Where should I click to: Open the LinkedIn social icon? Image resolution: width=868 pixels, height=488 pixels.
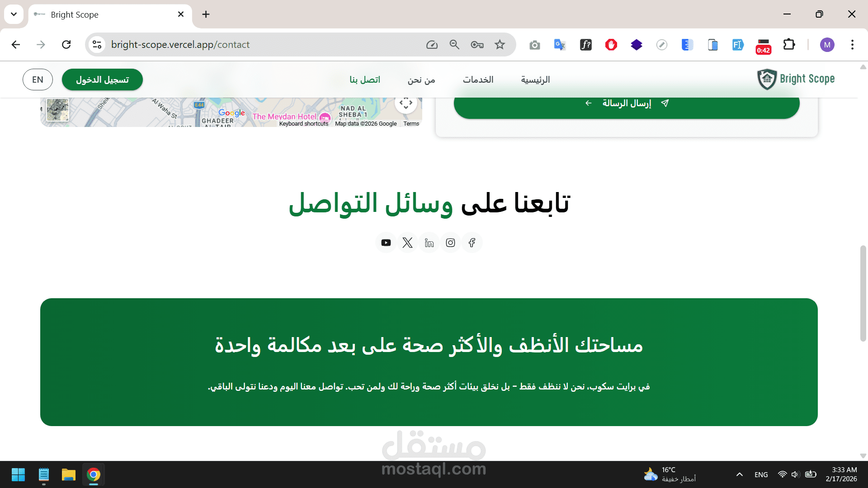coord(429,243)
